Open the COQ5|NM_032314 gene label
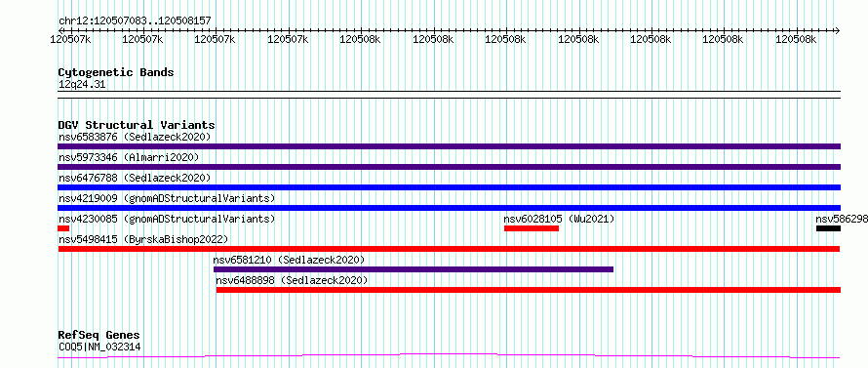 pyautogui.click(x=99, y=347)
